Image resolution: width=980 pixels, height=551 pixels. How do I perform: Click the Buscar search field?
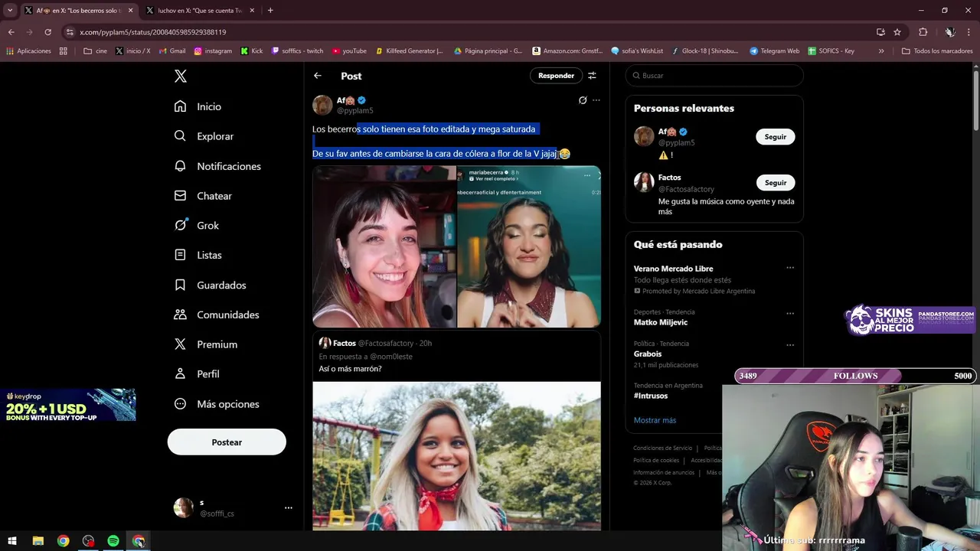(714, 76)
